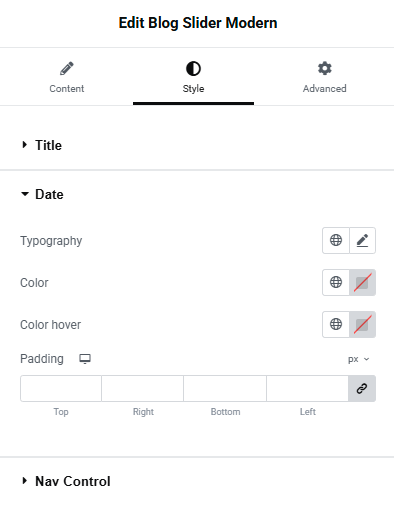Click the Typography globe icon
Viewport: 394px width, 512px height.
click(x=336, y=240)
